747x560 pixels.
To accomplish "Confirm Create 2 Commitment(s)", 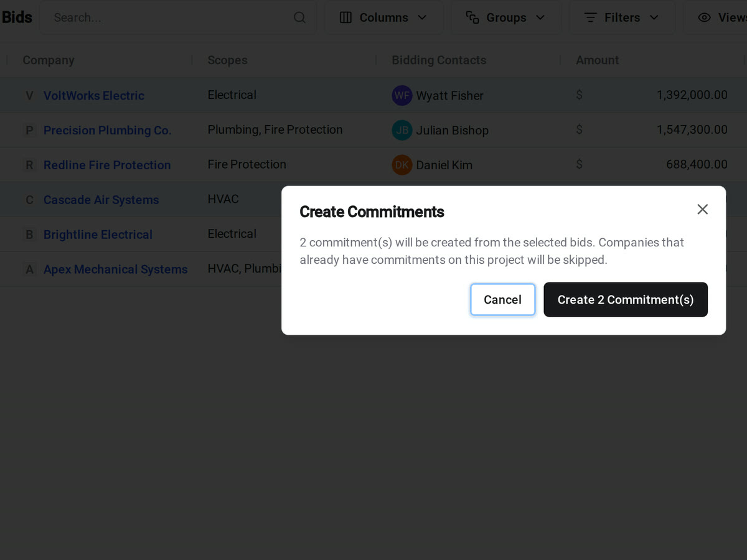I will pyautogui.click(x=626, y=300).
